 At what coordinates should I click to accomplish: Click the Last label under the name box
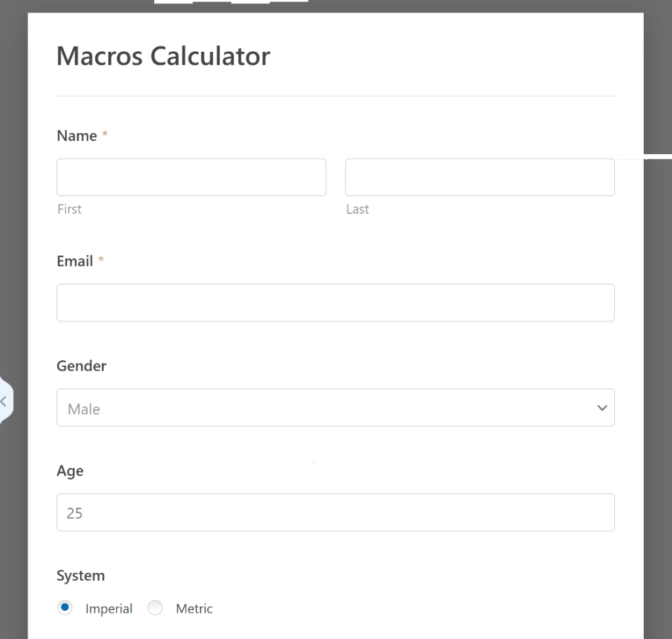(358, 209)
